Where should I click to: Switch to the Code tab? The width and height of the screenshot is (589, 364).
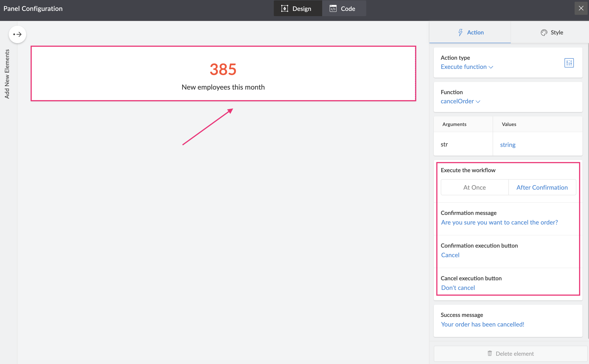click(344, 9)
